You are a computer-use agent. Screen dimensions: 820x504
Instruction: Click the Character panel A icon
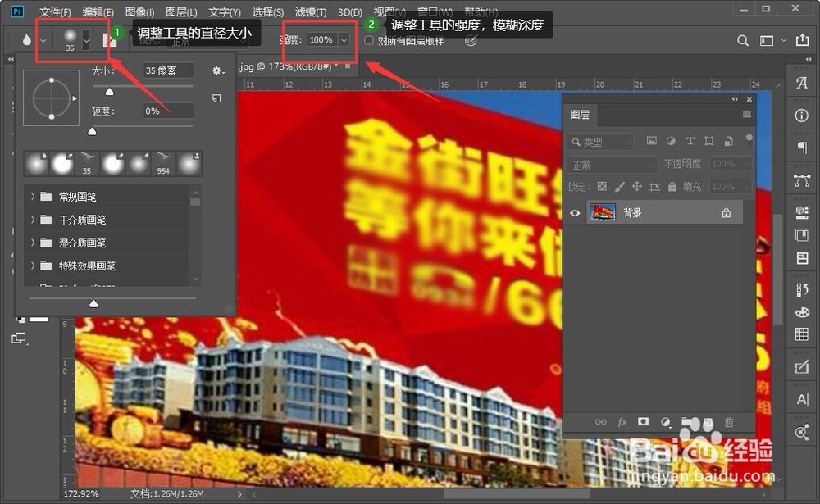(x=801, y=82)
